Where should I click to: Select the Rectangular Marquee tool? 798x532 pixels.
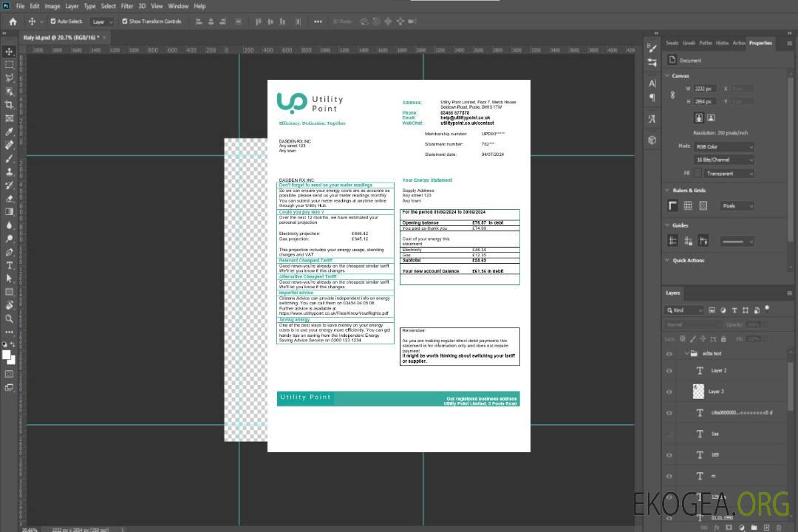[9, 65]
